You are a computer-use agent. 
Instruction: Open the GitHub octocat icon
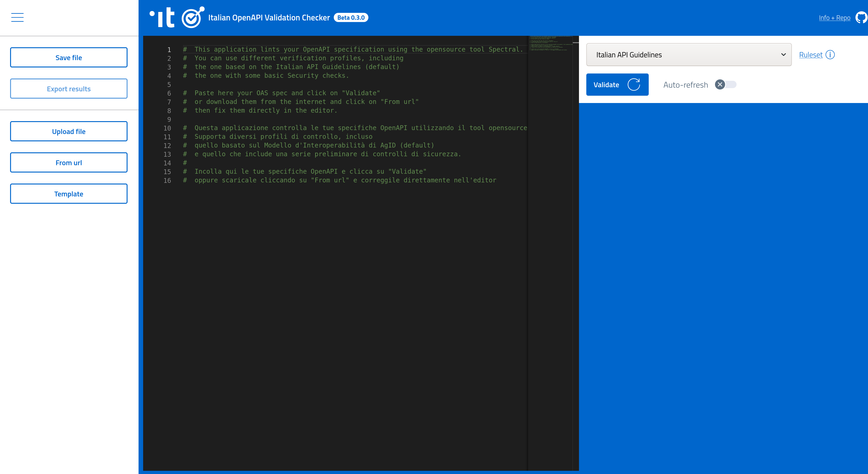tap(861, 17)
